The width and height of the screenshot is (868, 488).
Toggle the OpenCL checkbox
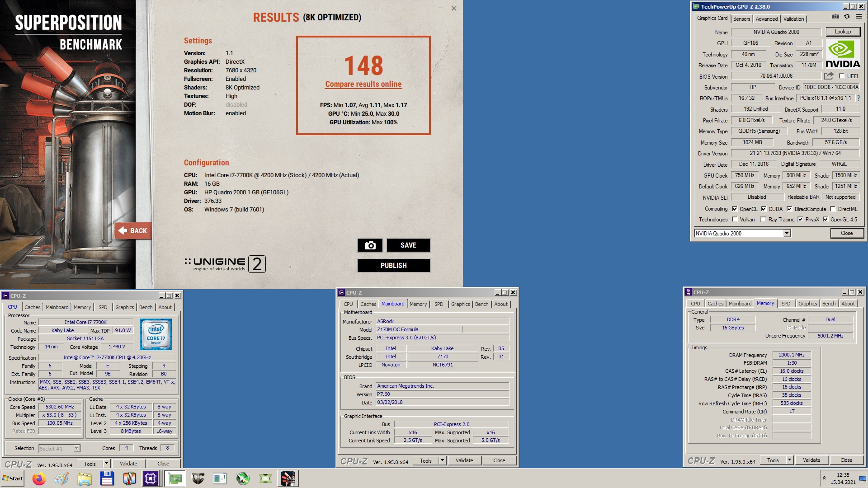[x=735, y=209]
